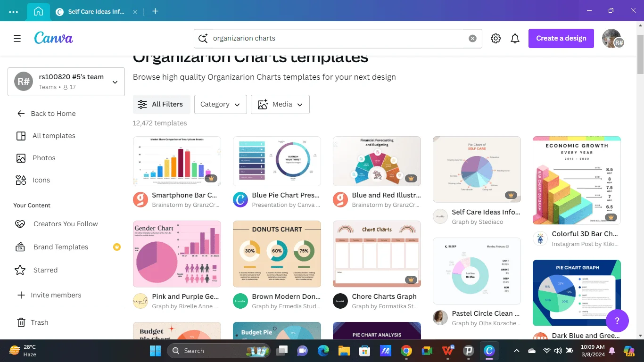Image resolution: width=644 pixels, height=362 pixels.
Task: Open Trash
Action: pos(40,322)
